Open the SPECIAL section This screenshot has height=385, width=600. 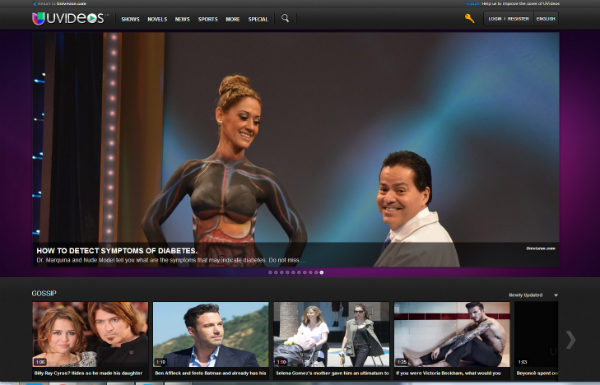pyautogui.click(x=258, y=19)
